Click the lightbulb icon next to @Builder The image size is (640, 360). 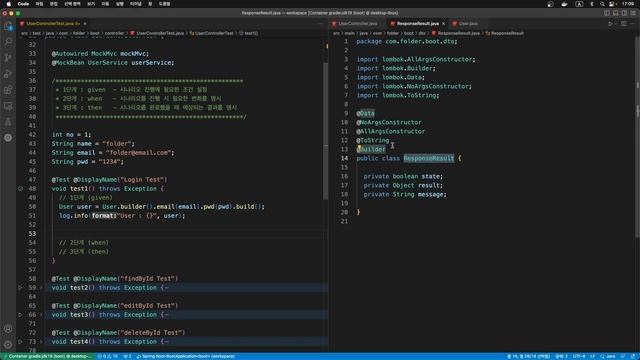359,148
